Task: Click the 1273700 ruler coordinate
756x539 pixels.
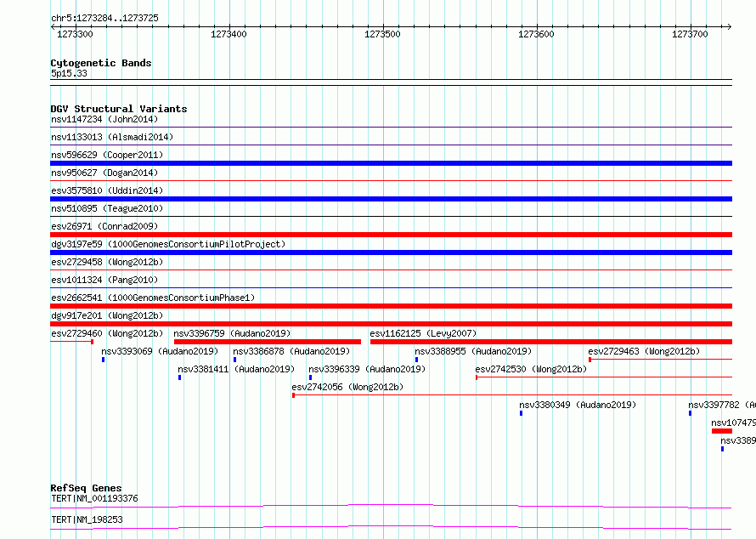Action: (x=690, y=34)
